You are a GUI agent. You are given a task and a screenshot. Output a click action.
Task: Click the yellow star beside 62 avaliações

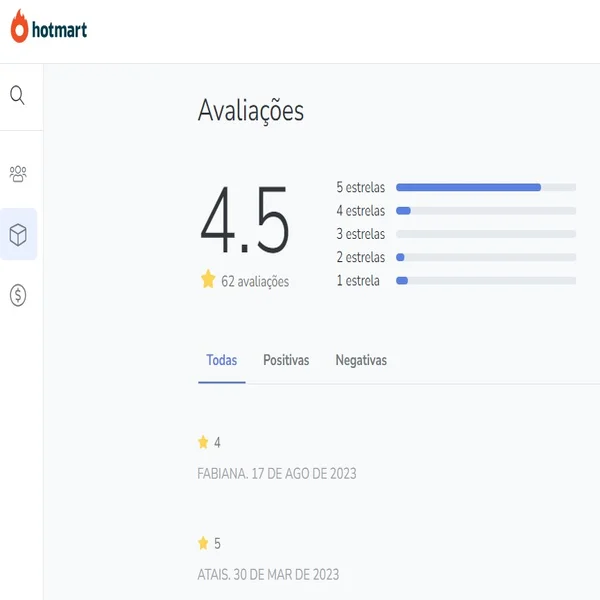208,279
